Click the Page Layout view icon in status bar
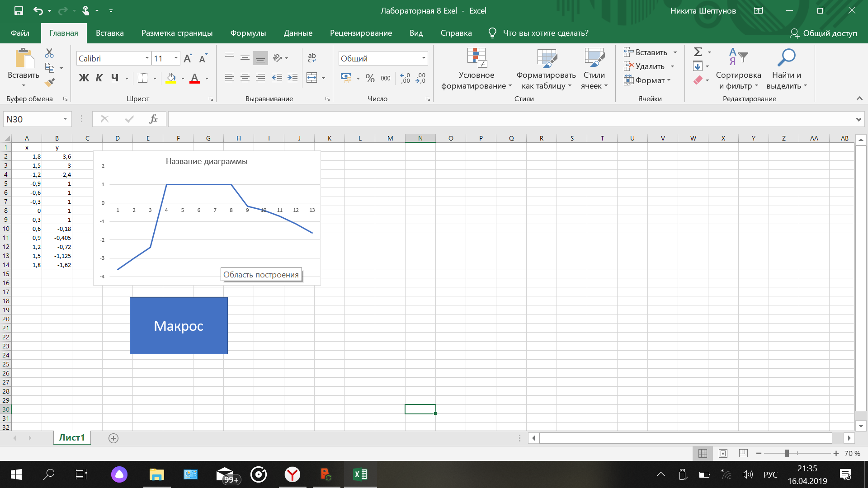The image size is (868, 488). [723, 453]
